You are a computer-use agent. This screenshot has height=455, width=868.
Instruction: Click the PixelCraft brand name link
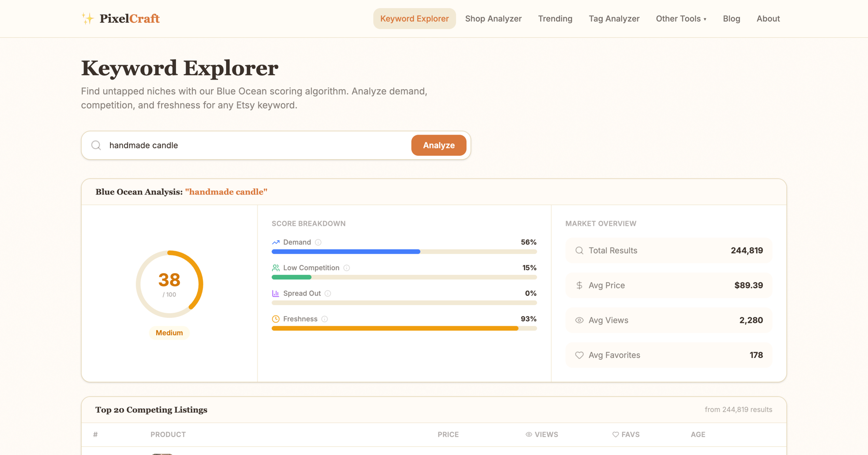click(129, 18)
